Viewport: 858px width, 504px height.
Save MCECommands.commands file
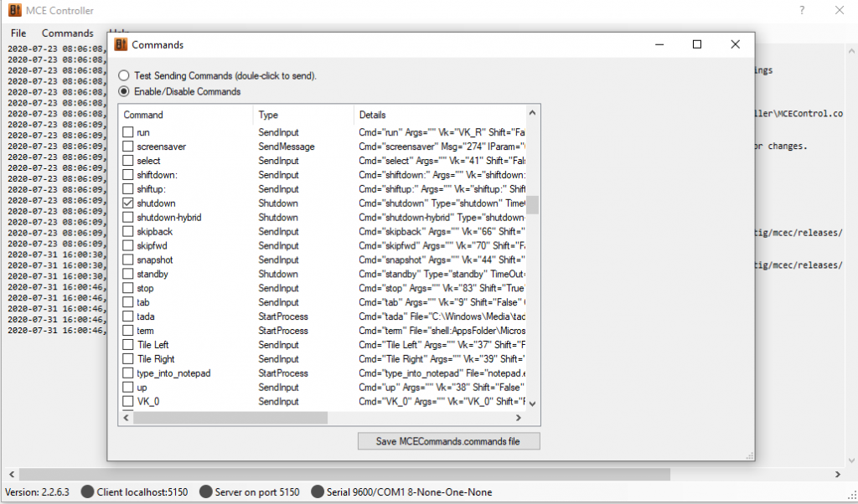pos(448,441)
